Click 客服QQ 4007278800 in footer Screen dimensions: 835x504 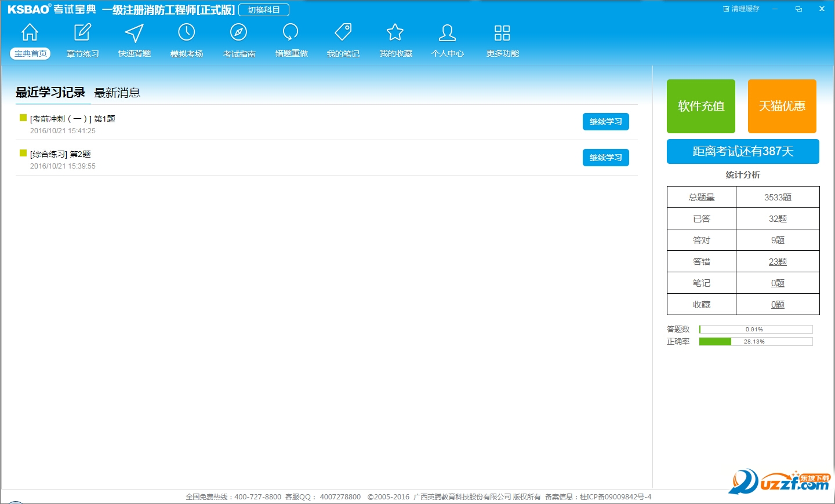tap(323, 497)
